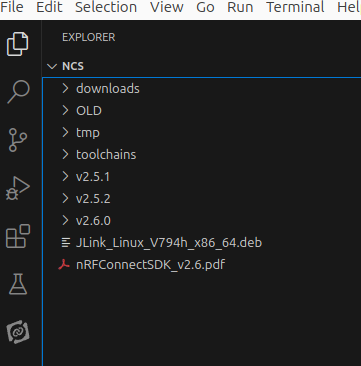This screenshot has width=361, height=366.
Task: Open the Terminal menu
Action: [x=295, y=7]
